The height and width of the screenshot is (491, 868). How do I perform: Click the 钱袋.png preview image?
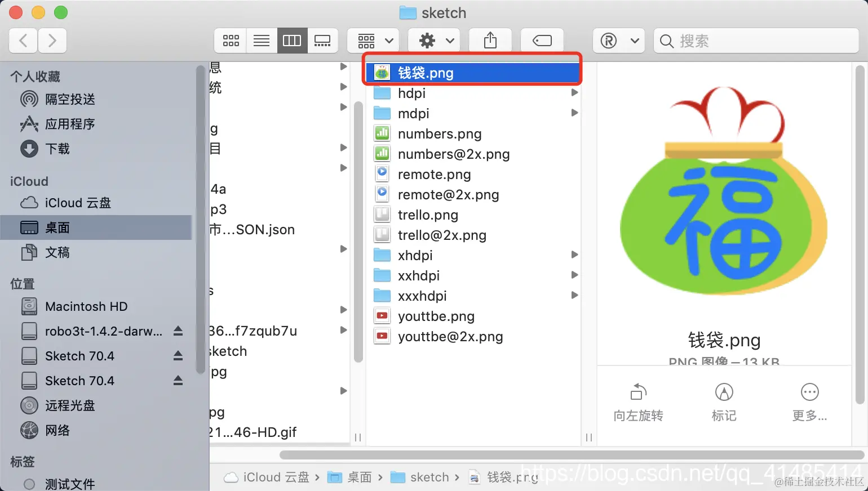click(724, 191)
